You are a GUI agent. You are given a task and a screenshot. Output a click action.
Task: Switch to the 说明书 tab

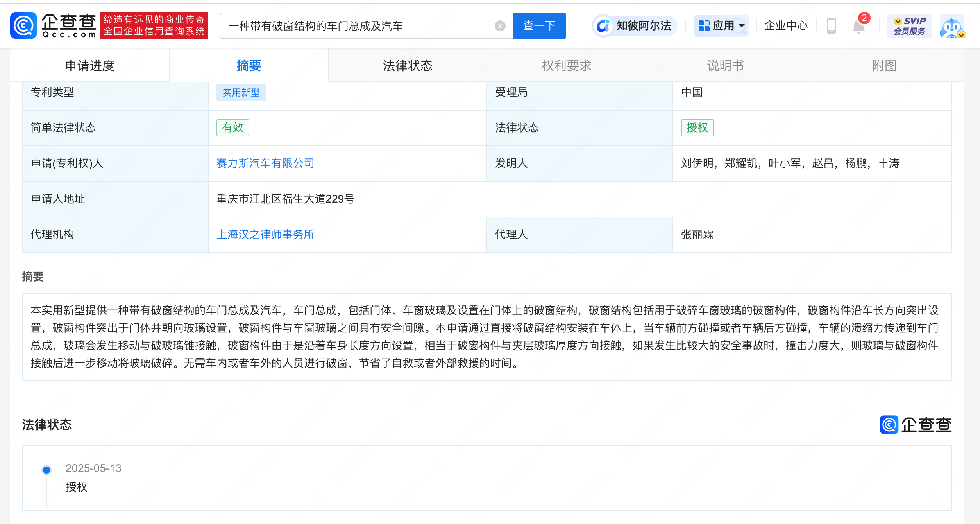click(725, 66)
